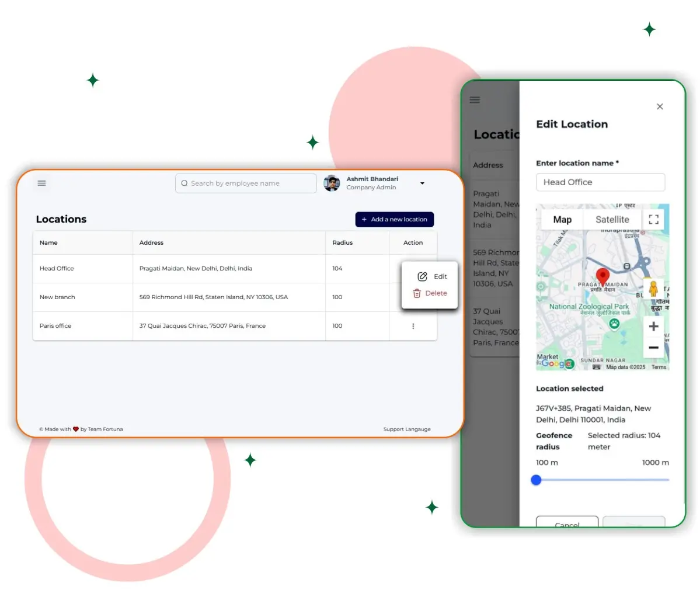The width and height of the screenshot is (700, 607).
Task: Toggle fullscreen map view
Action: click(x=654, y=220)
